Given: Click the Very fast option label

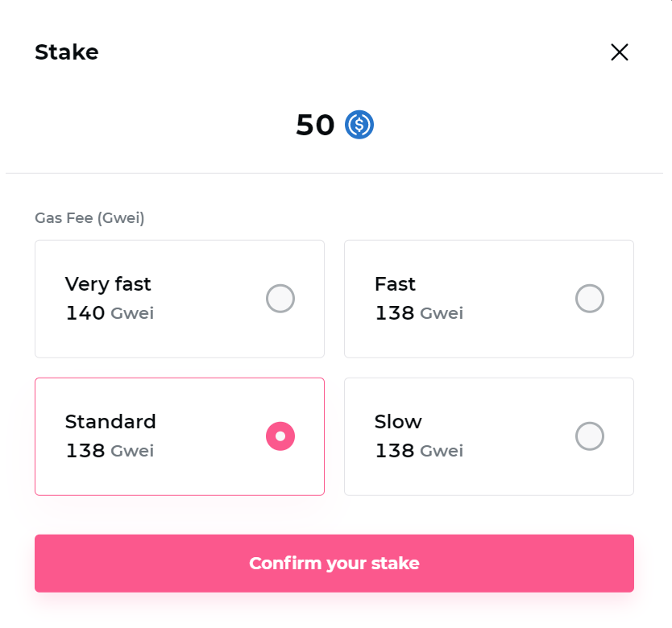Looking at the screenshot, I should (108, 284).
